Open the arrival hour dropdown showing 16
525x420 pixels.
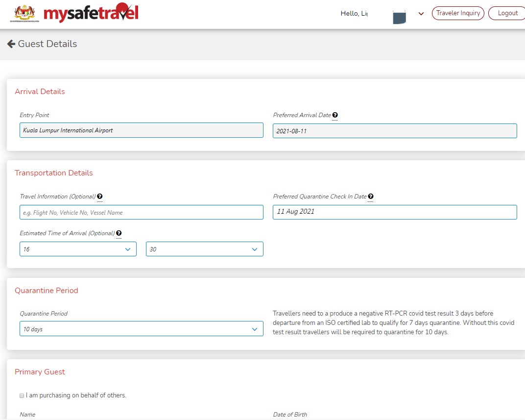tap(78, 249)
